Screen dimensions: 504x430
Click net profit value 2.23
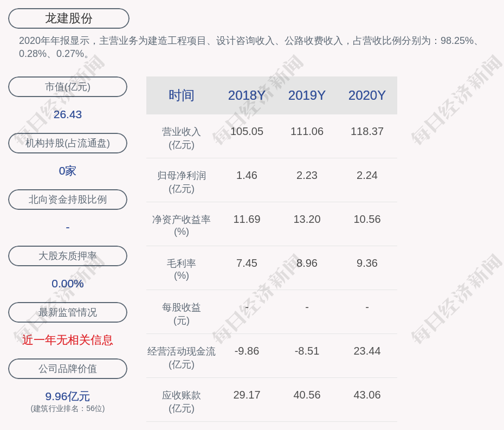(307, 175)
